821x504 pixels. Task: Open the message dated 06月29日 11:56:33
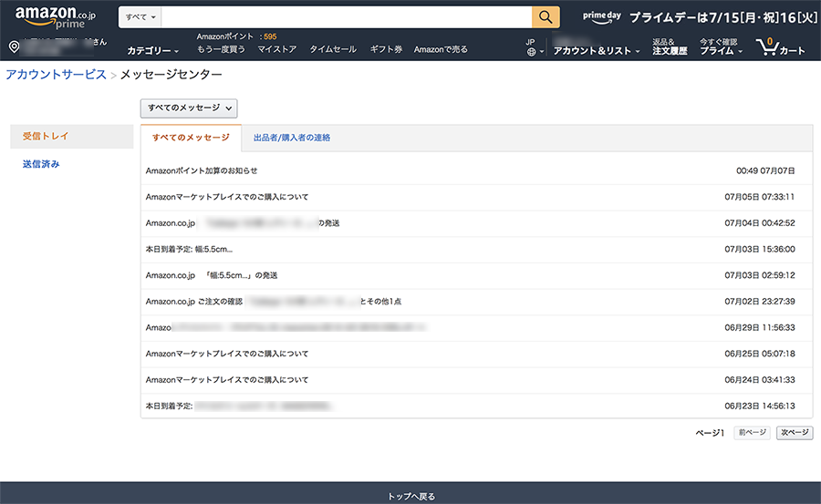pyautogui.click(x=476, y=328)
